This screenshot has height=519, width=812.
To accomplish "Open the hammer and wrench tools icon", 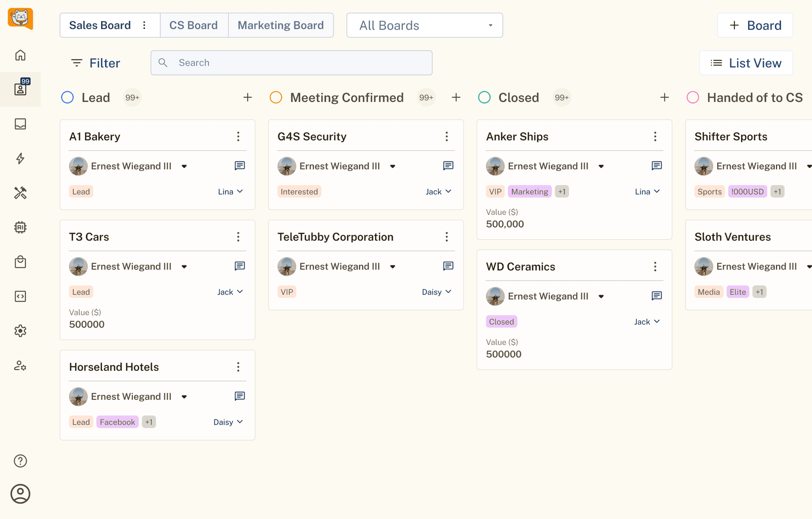I will coord(20,193).
